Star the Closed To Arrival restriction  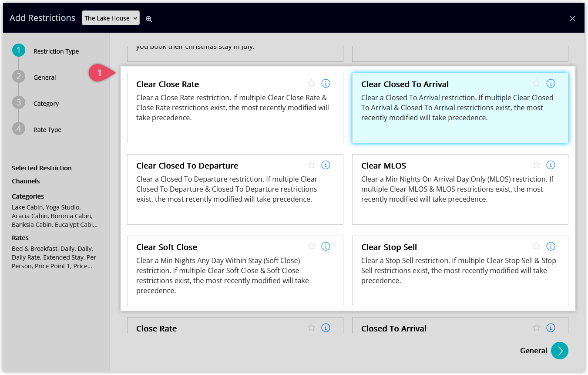coord(537,328)
